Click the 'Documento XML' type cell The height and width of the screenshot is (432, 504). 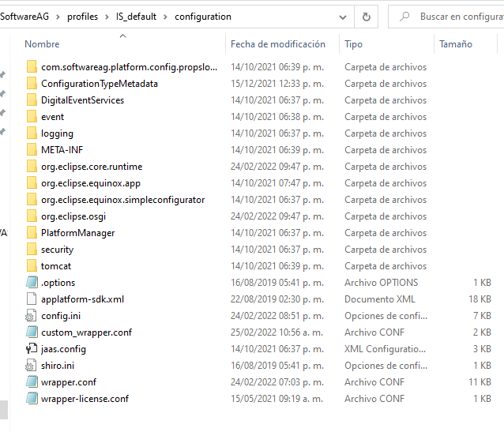pyautogui.click(x=380, y=299)
